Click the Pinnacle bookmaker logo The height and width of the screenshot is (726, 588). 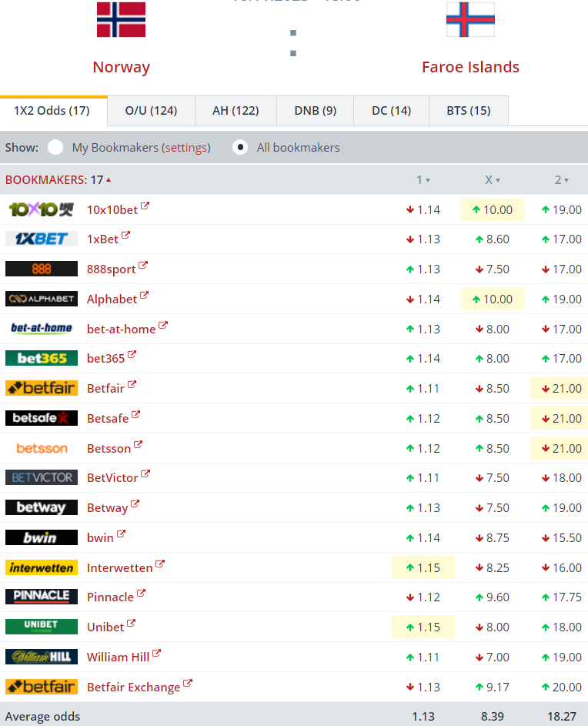(x=42, y=597)
